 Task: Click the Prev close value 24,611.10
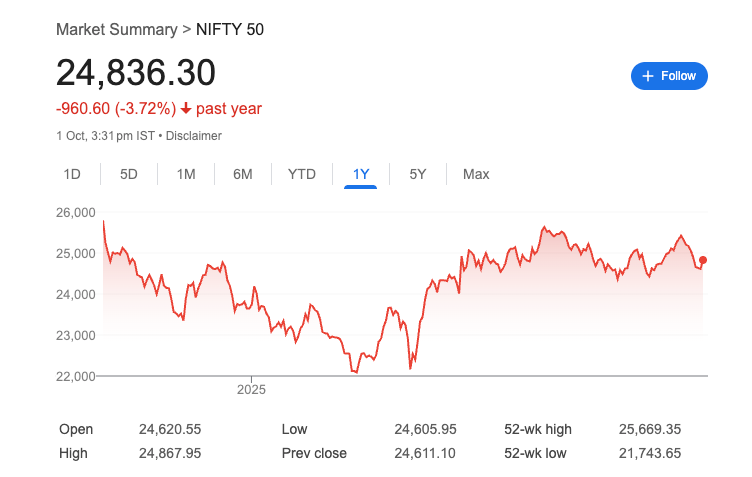(425, 453)
